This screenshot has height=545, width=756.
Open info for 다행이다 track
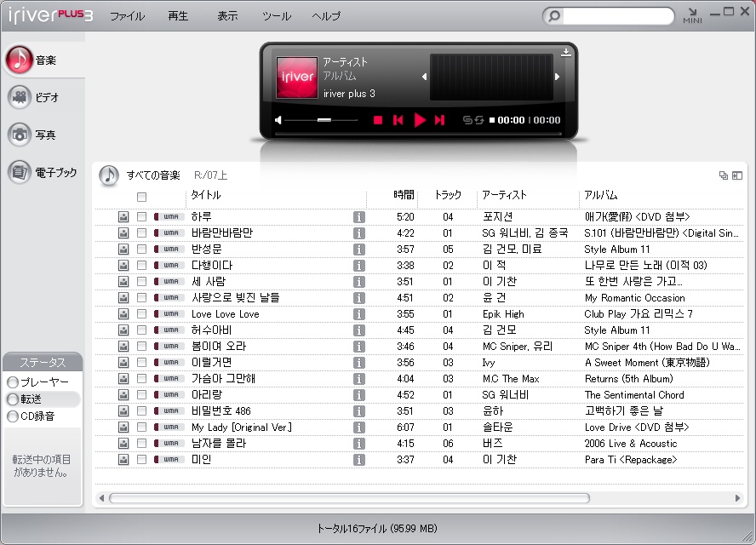[358, 266]
